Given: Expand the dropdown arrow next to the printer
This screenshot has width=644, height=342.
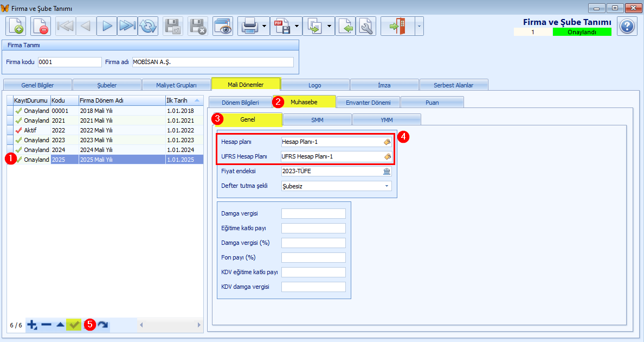Looking at the screenshot, I should coord(264,26).
